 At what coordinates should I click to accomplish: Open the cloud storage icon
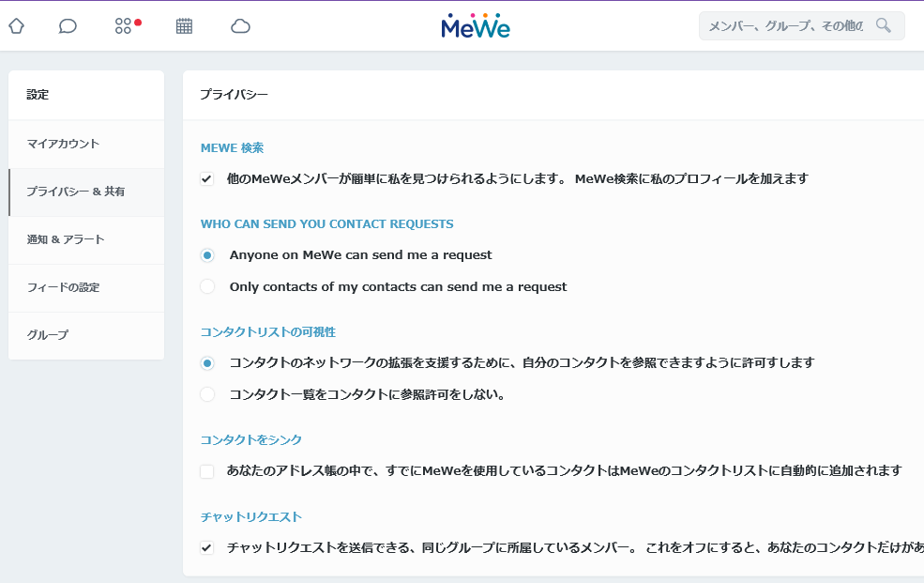(x=240, y=26)
